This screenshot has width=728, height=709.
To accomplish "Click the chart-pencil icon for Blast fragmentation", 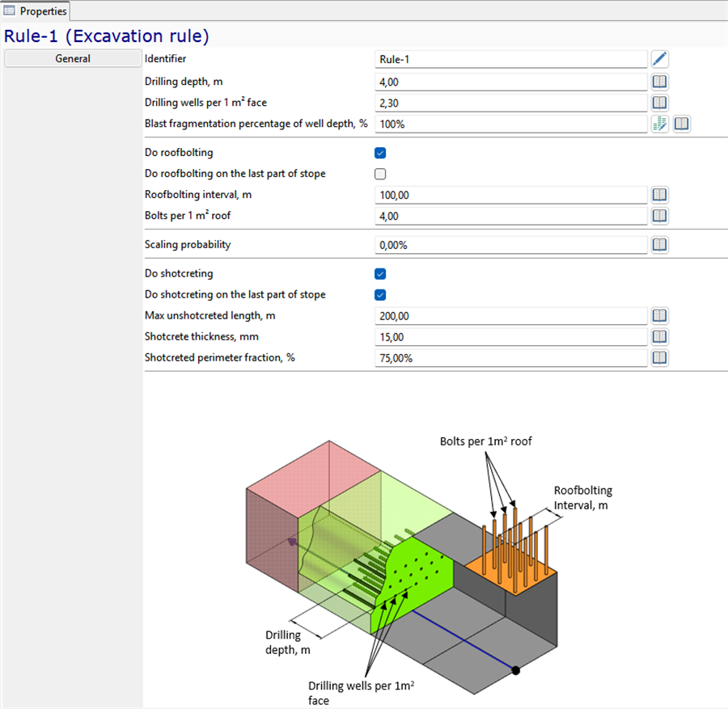I will [x=659, y=124].
